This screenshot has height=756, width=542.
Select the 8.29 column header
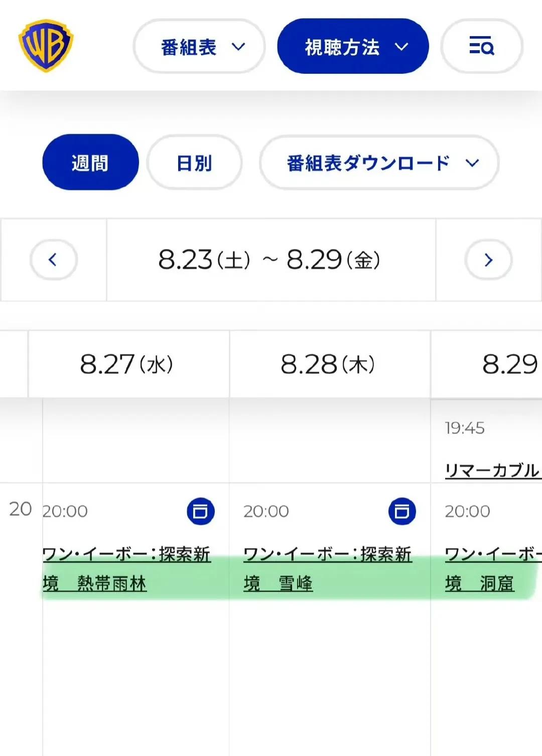click(486, 364)
